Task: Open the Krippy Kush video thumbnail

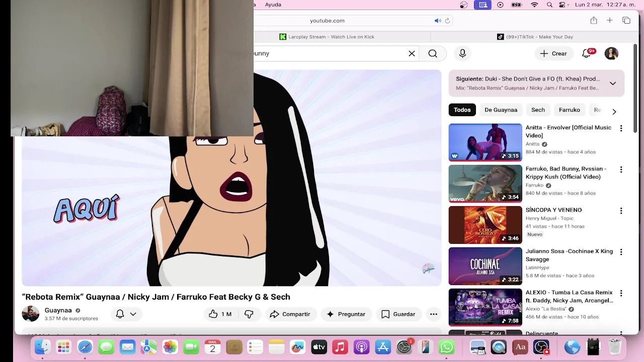Action: point(485,184)
